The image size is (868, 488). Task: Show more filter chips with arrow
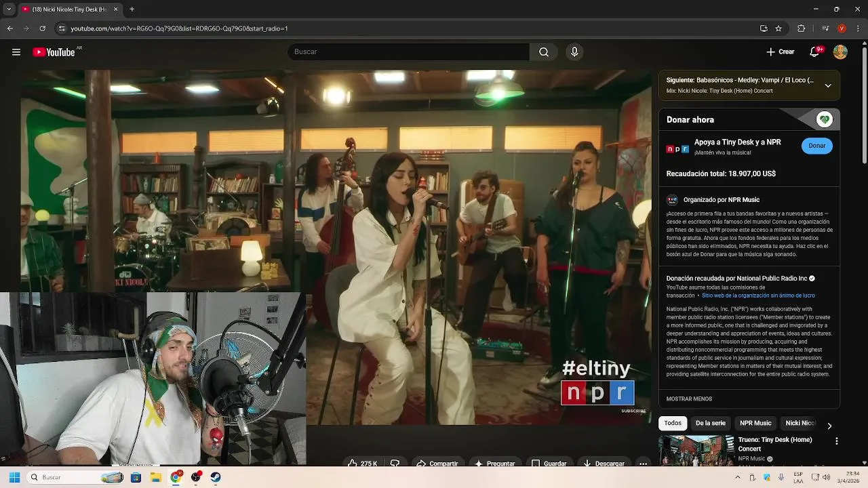[x=829, y=426]
